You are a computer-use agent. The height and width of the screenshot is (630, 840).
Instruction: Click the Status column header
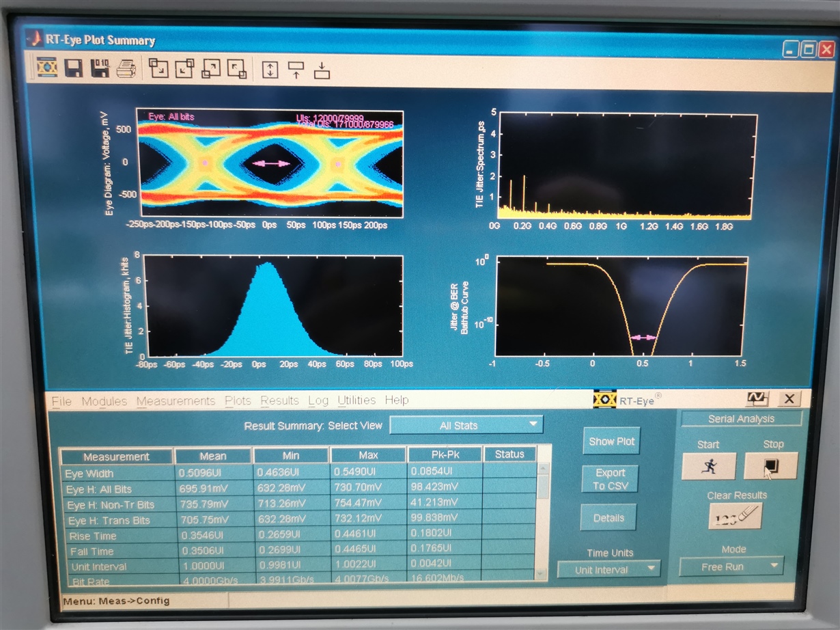[x=509, y=454]
